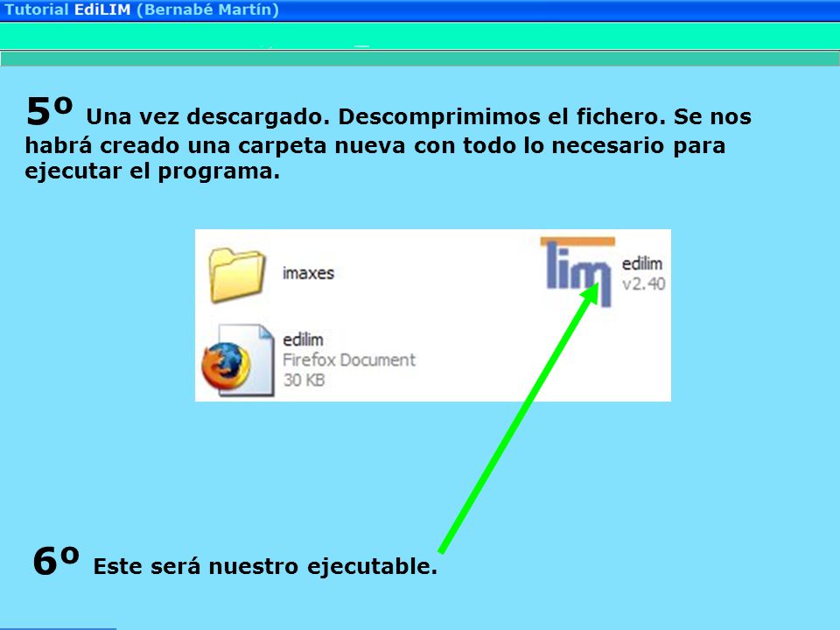This screenshot has width=840, height=630.
Task: Click the 'imaxes' folder name
Action: (308, 273)
